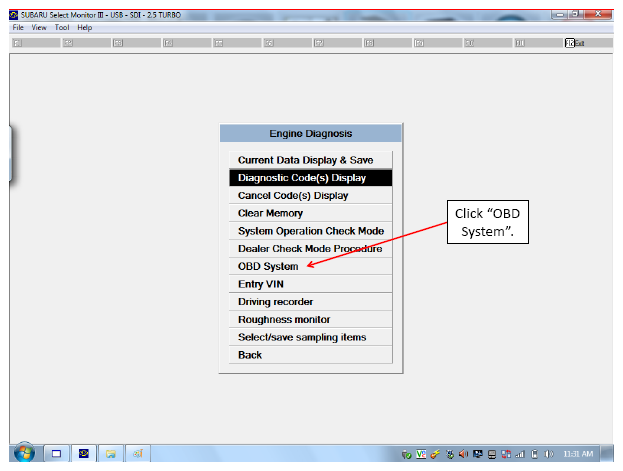Open Windows Explorer folder from taskbar
Screen dimensions: 623x471
110,454
